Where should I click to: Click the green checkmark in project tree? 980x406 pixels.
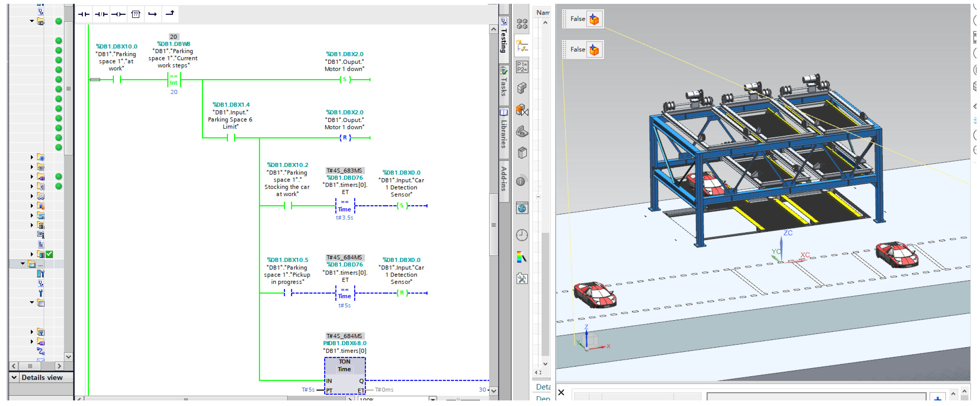click(x=49, y=254)
